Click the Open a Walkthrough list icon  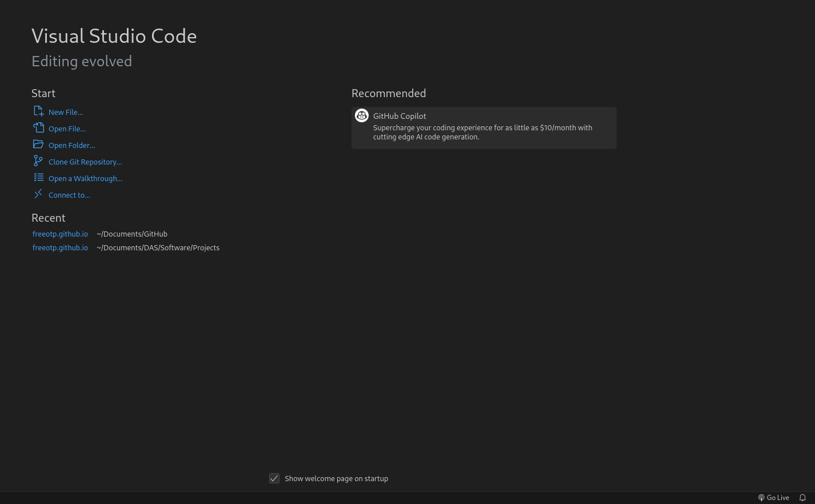coord(38,177)
